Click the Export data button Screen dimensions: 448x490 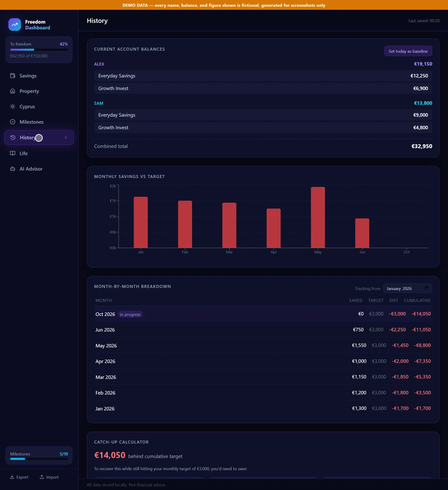[x=19, y=477]
